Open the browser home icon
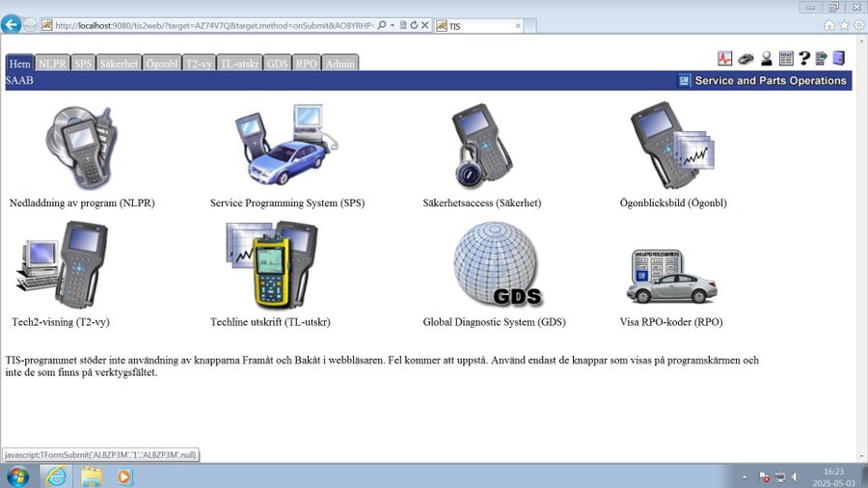 [829, 25]
